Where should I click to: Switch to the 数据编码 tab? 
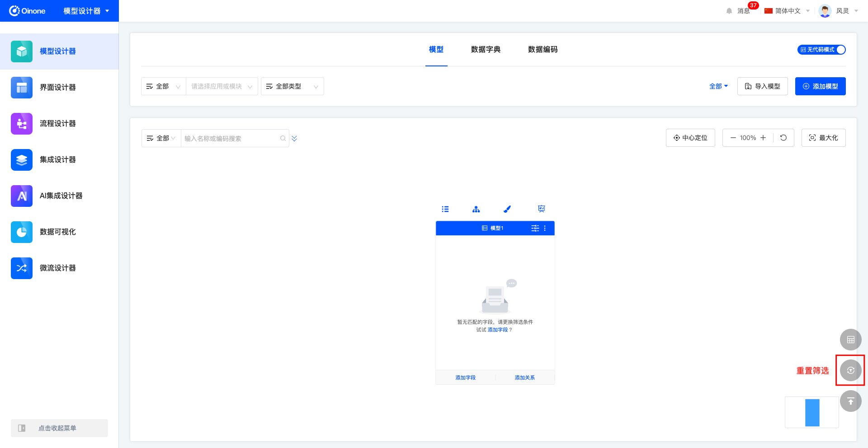(x=542, y=50)
